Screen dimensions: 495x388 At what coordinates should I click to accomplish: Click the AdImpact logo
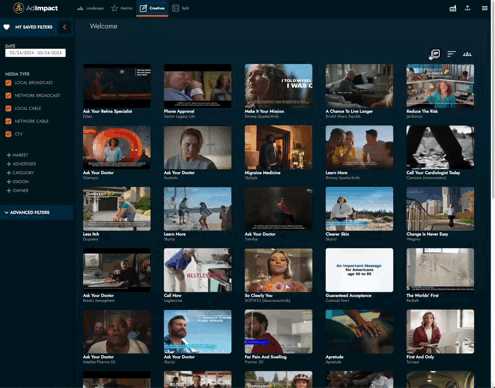pyautogui.click(x=35, y=8)
